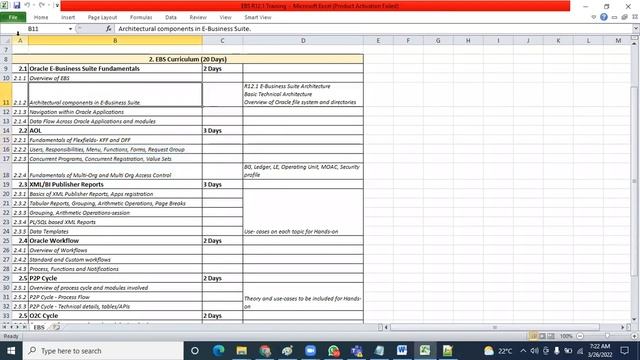Select the 'P2P Cycle' heading cell
This screenshot has height=360, width=640.
115,278
